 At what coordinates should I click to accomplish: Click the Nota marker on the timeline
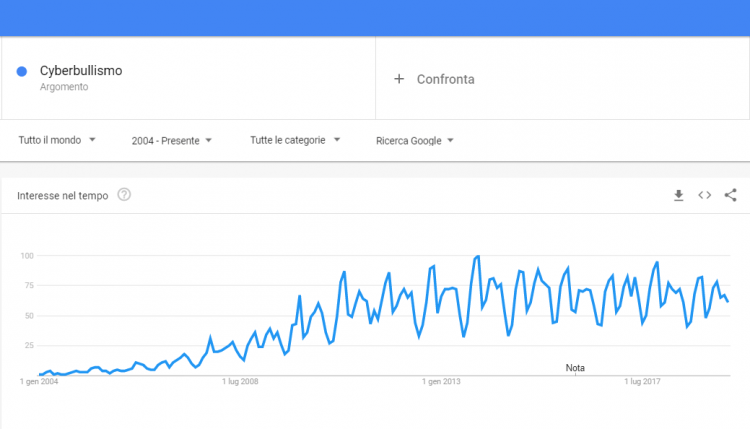pos(575,368)
